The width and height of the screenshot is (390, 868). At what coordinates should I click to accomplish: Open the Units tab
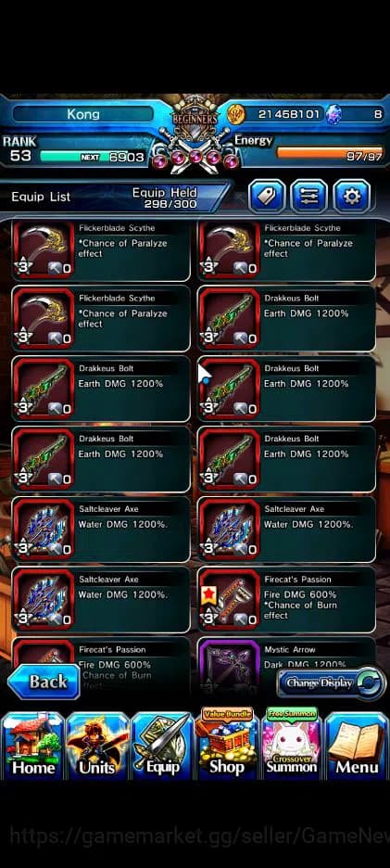(x=98, y=746)
